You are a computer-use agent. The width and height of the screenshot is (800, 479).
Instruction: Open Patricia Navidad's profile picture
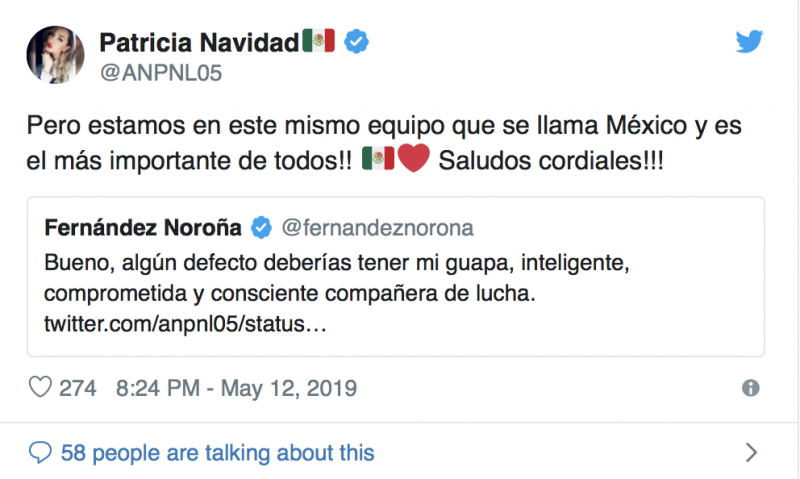[x=56, y=55]
